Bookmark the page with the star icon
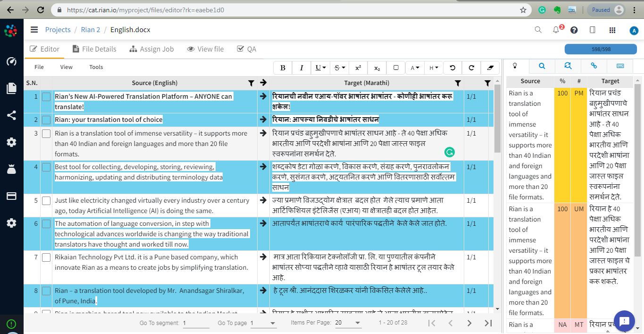The height and width of the screenshot is (334, 644). click(x=523, y=9)
